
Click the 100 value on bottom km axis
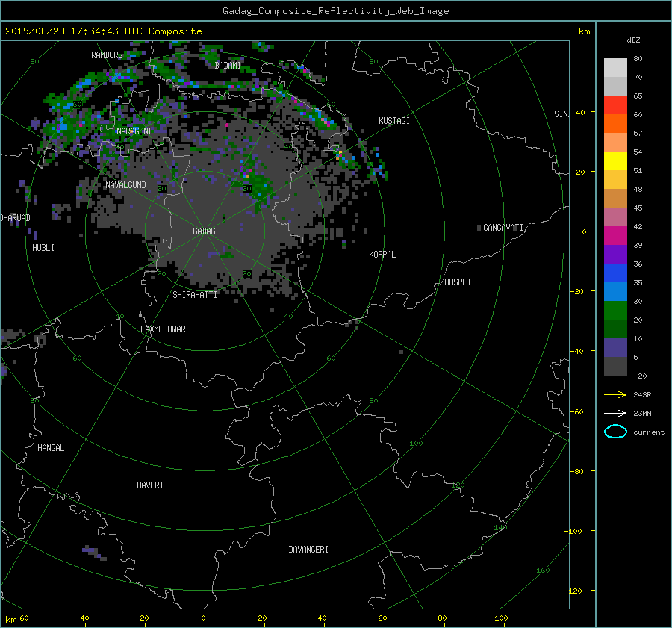pos(501,618)
